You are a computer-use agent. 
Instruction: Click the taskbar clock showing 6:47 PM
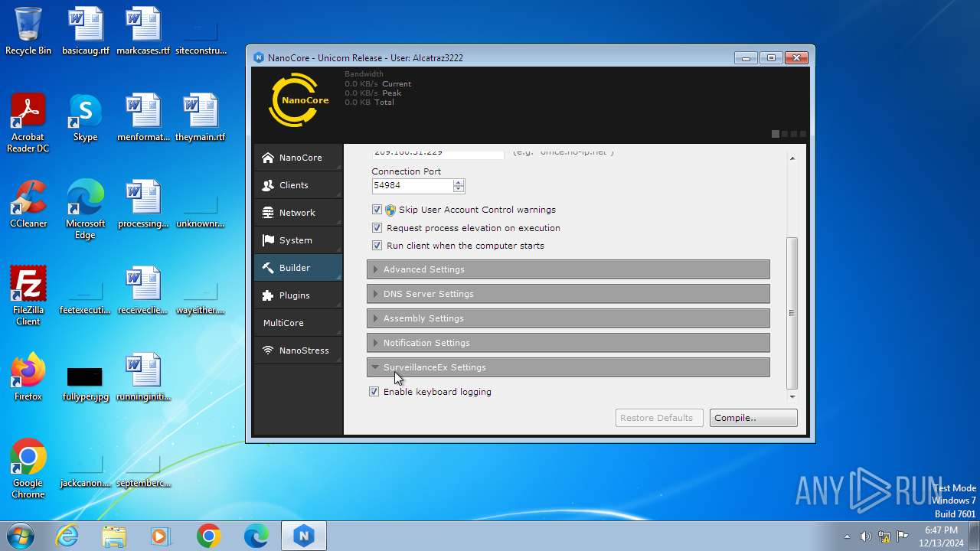[x=941, y=536]
